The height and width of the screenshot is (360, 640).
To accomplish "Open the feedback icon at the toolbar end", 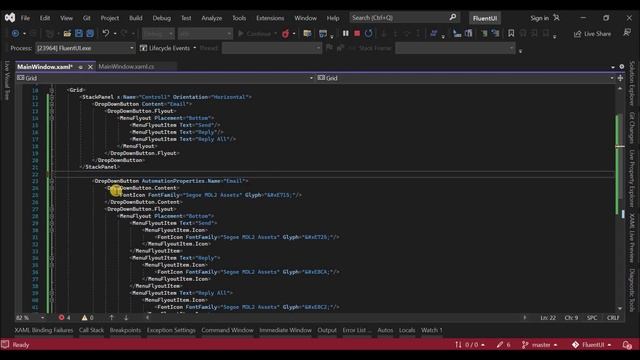I will [x=627, y=33].
